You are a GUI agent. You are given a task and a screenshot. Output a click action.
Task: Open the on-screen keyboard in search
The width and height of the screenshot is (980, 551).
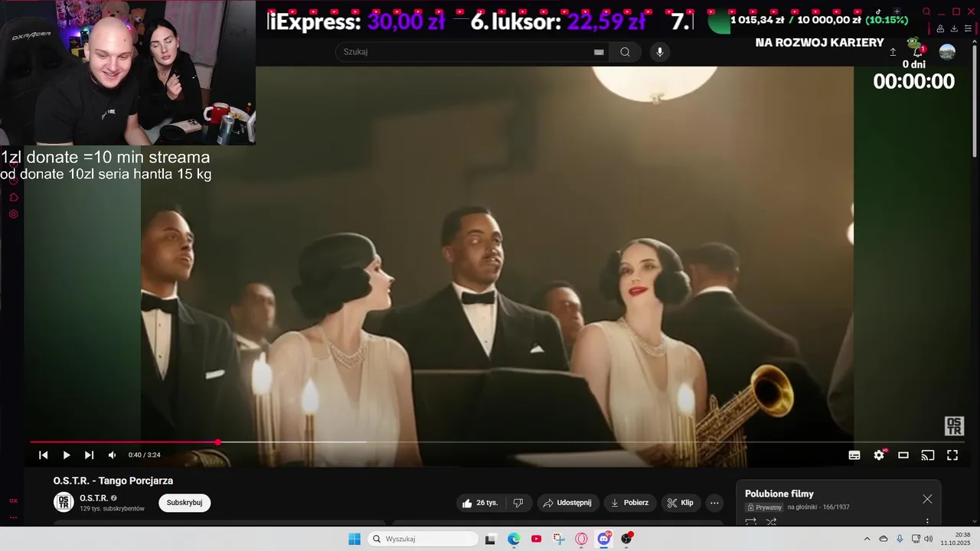[x=599, y=52]
